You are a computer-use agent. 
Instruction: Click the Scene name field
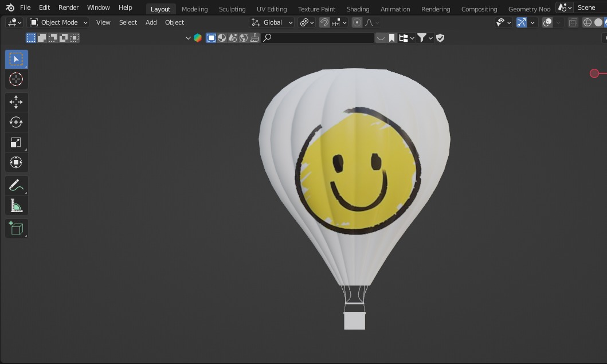click(590, 7)
